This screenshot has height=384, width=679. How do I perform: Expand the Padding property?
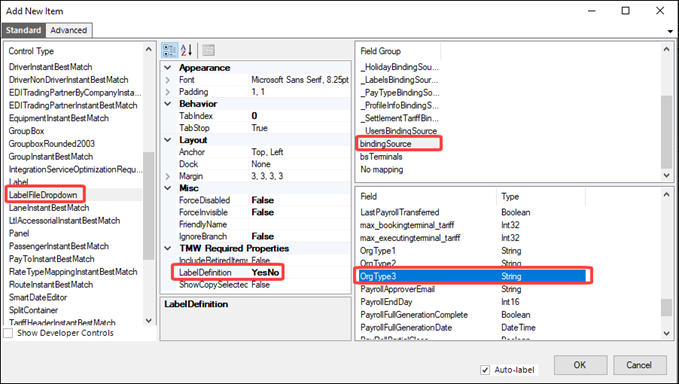pyautogui.click(x=168, y=92)
